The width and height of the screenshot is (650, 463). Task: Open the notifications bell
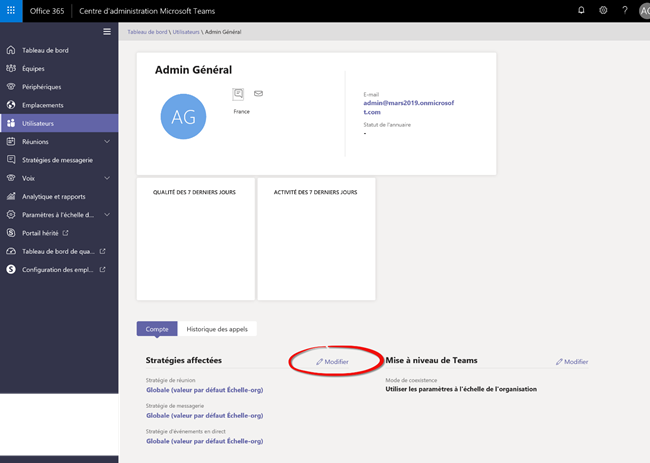click(581, 10)
